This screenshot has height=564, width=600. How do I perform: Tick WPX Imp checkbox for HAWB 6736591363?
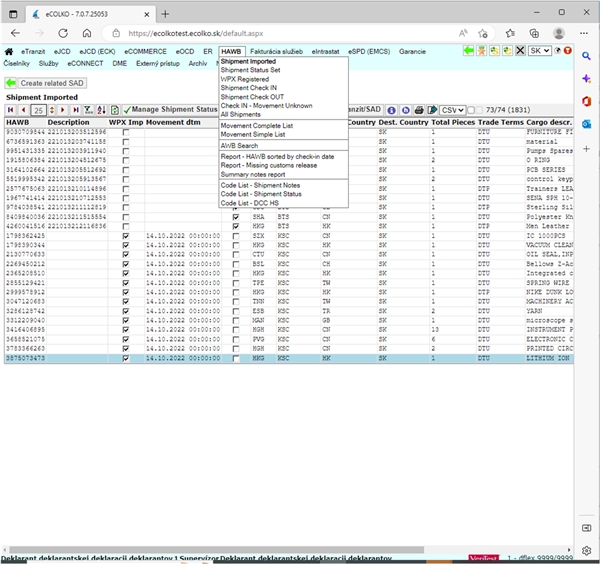(126, 142)
